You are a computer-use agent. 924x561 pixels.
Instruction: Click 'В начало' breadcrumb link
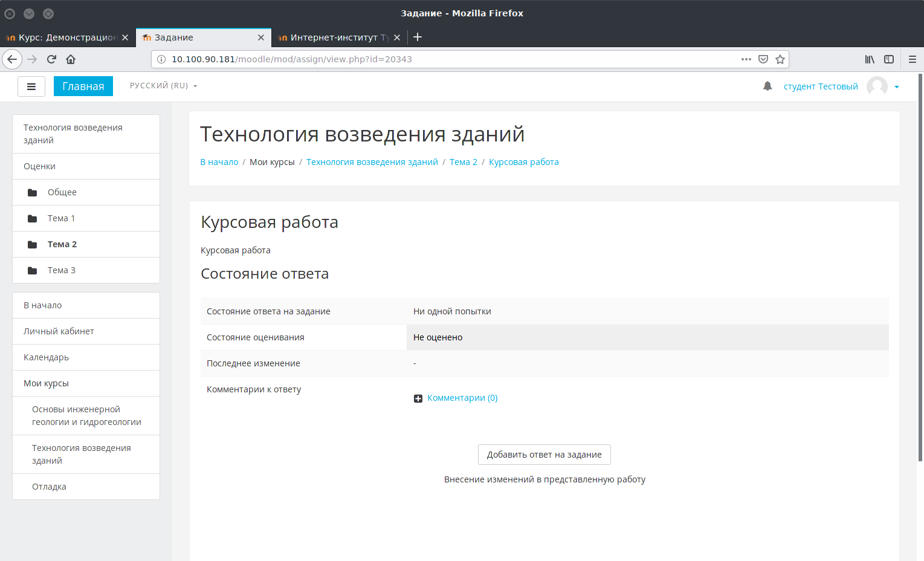(x=219, y=162)
